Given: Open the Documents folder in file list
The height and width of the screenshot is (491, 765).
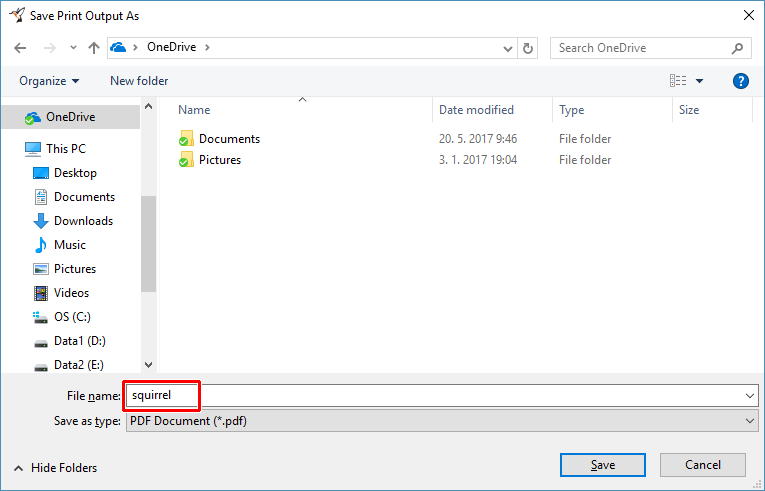Looking at the screenshot, I should 229,139.
